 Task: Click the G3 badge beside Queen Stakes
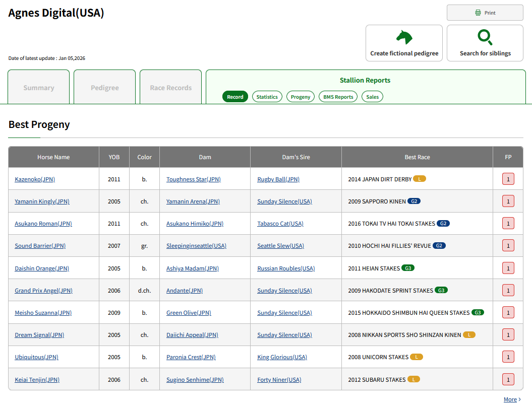478,312
